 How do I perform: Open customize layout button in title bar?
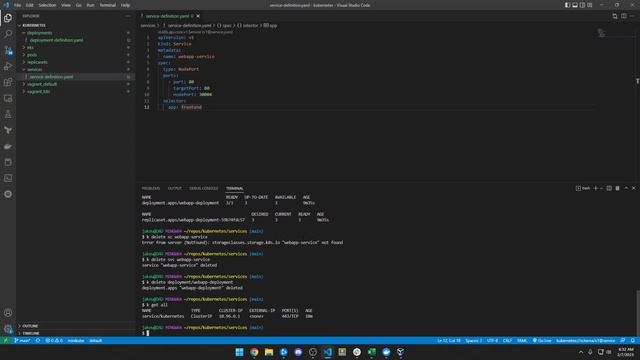[590, 5]
